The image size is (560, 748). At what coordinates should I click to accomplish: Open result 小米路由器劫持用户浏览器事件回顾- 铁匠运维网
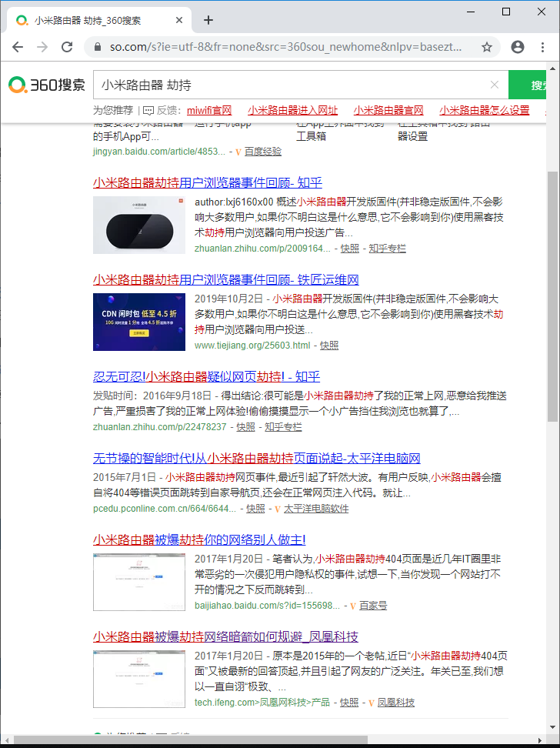point(225,279)
